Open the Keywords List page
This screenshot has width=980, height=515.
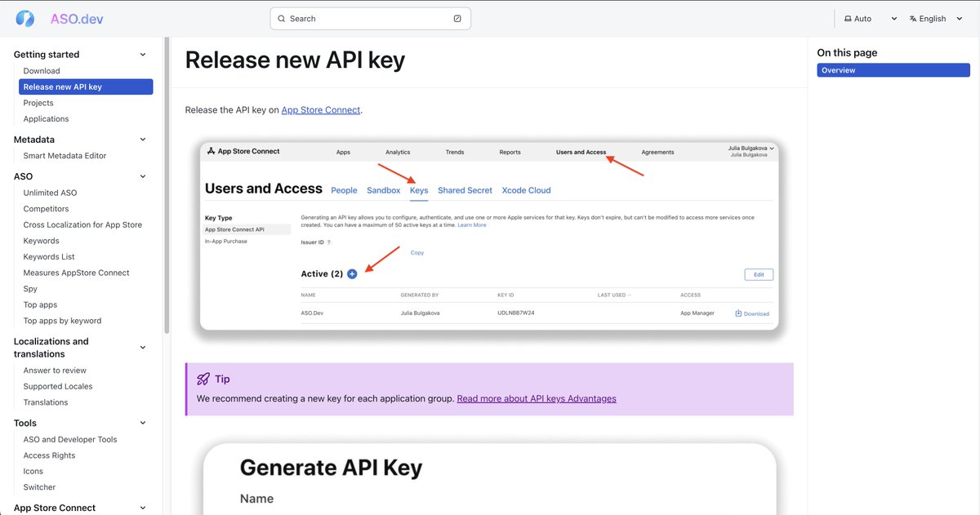[x=49, y=256]
